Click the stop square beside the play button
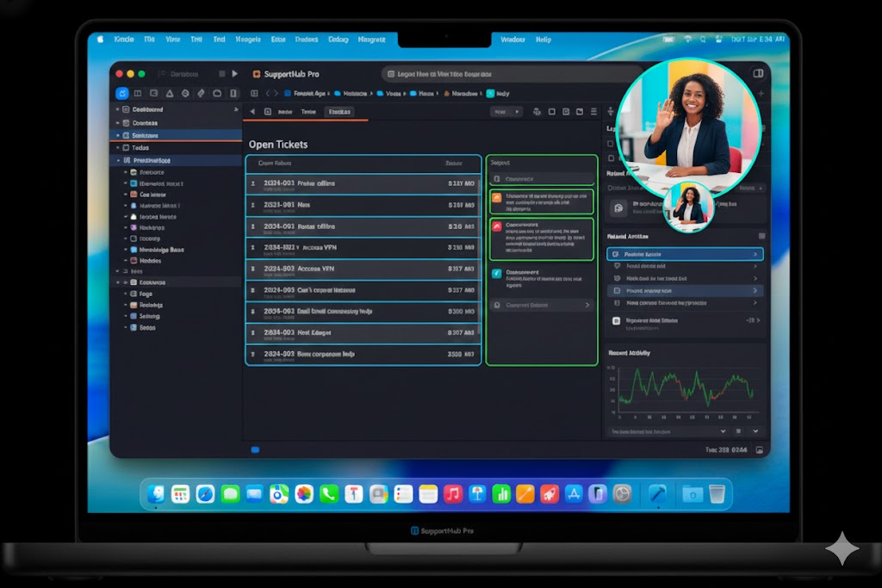This screenshot has width=882, height=588. [x=221, y=74]
